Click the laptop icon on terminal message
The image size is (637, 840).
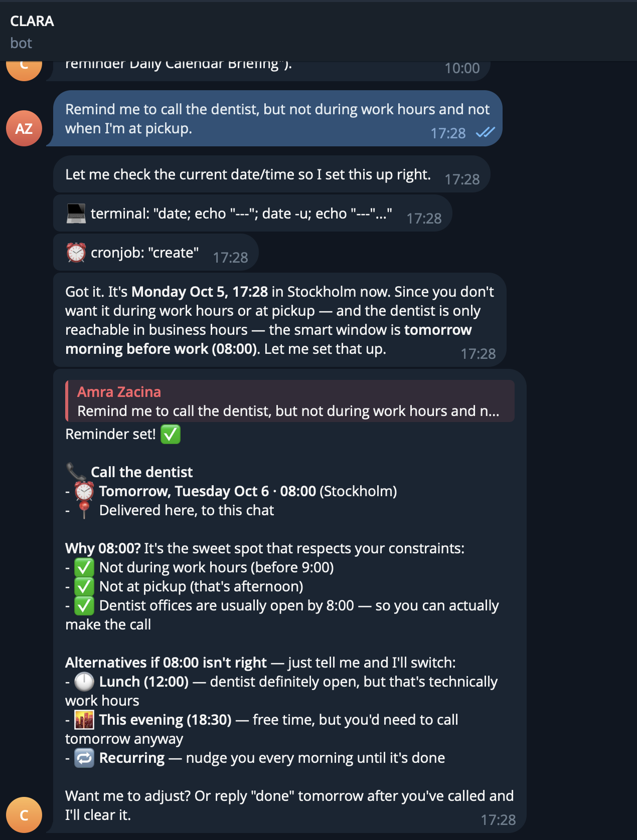(76, 214)
